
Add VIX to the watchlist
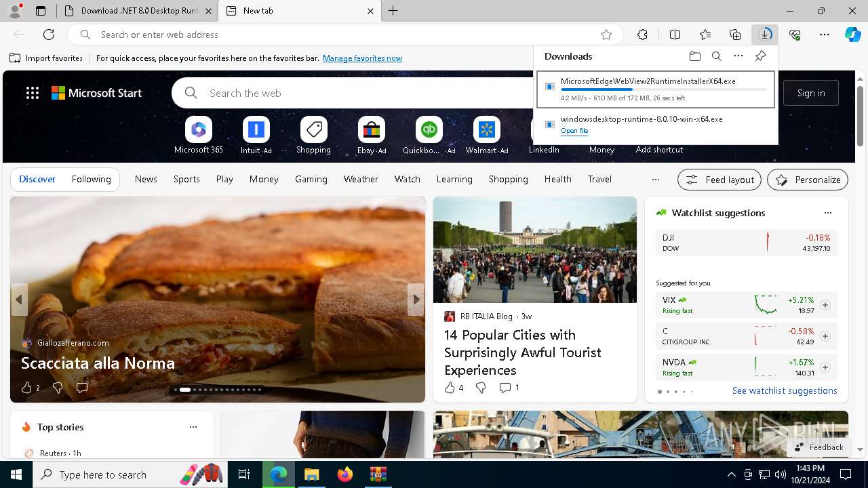pos(825,305)
